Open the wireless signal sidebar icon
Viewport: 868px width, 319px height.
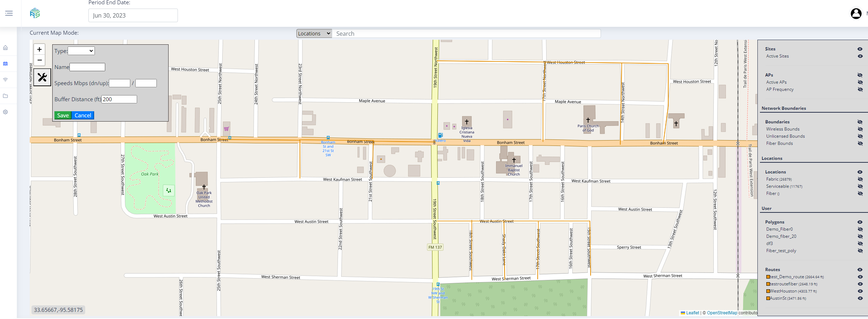[5, 80]
